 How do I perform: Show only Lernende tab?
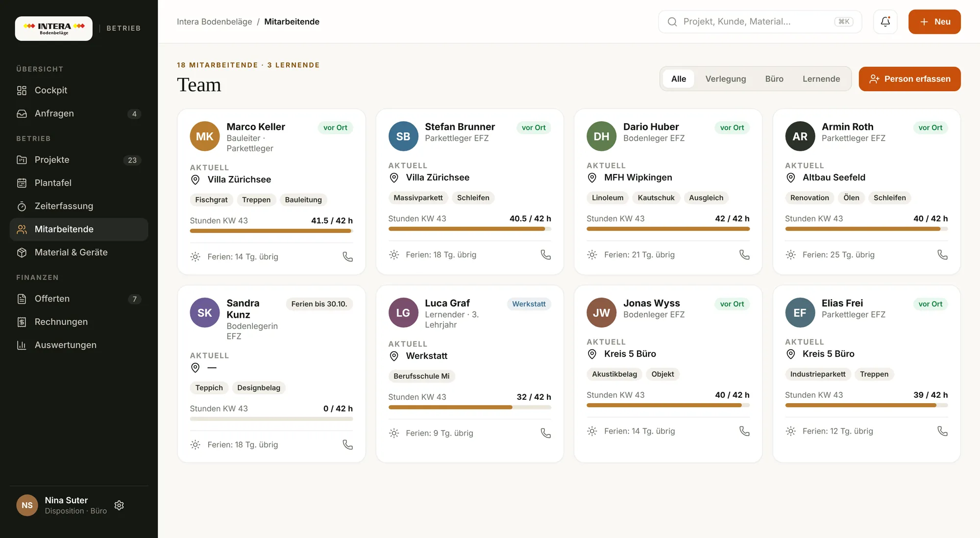[821, 79]
